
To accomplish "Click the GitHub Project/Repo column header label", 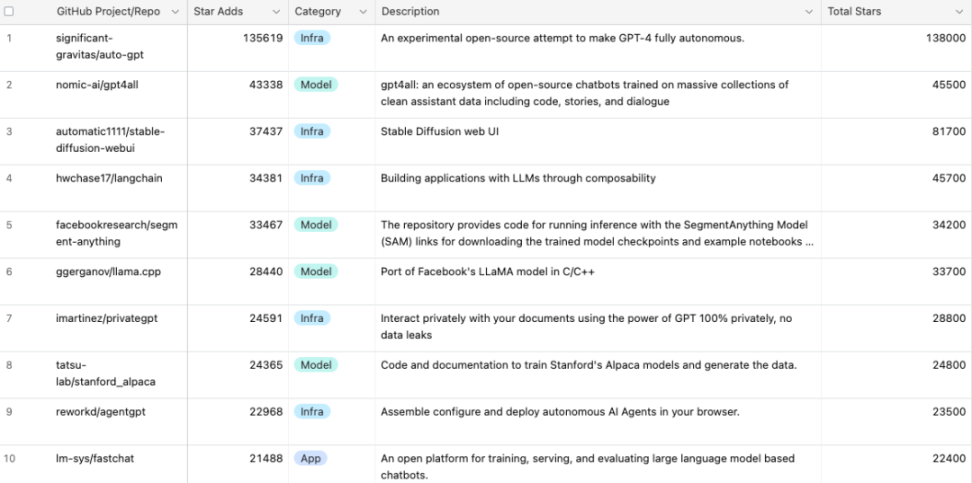I will point(108,11).
